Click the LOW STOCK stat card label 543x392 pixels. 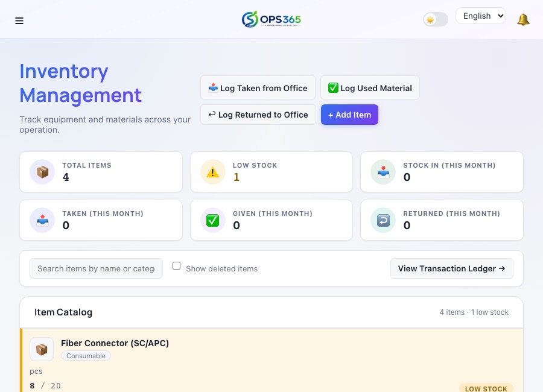255,165
